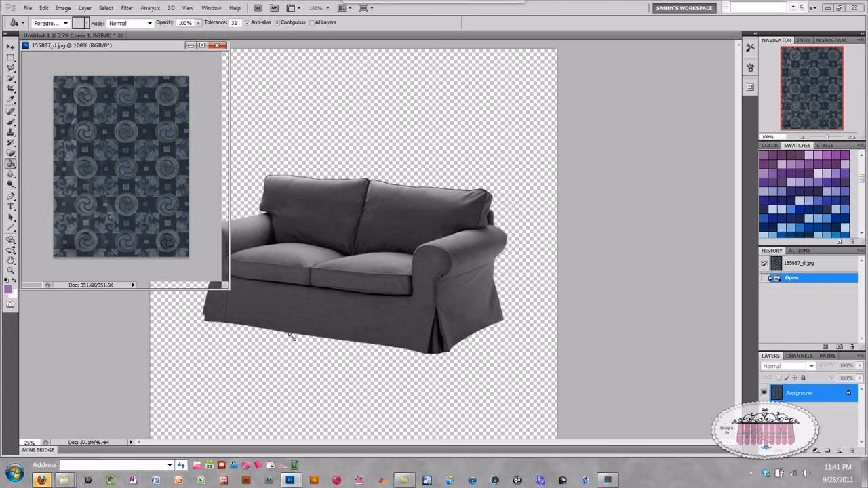Switch to Sandy's Workspace
This screenshot has height=488, width=868.
pyautogui.click(x=684, y=8)
